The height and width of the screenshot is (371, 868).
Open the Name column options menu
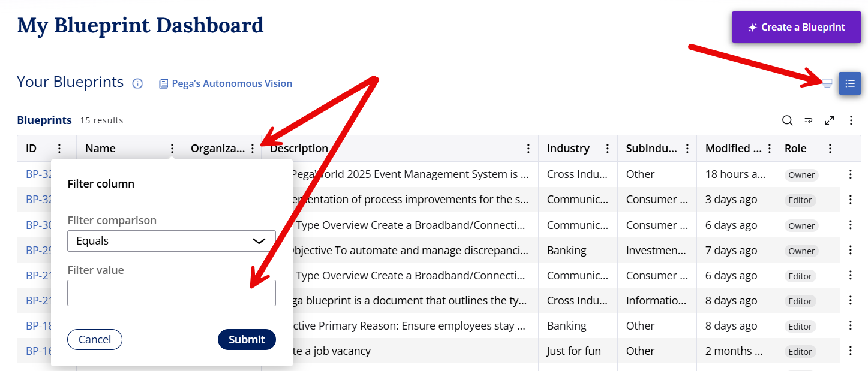pyautogui.click(x=172, y=149)
